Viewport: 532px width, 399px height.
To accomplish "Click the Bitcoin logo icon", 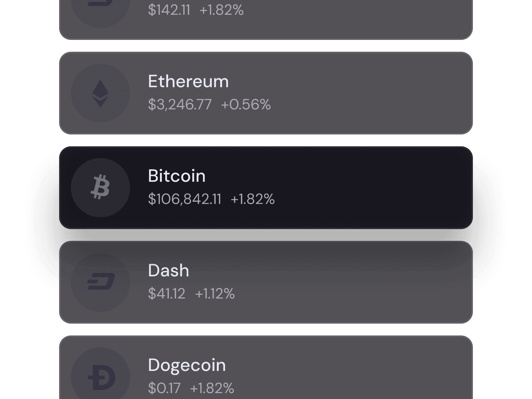I will pos(100,188).
